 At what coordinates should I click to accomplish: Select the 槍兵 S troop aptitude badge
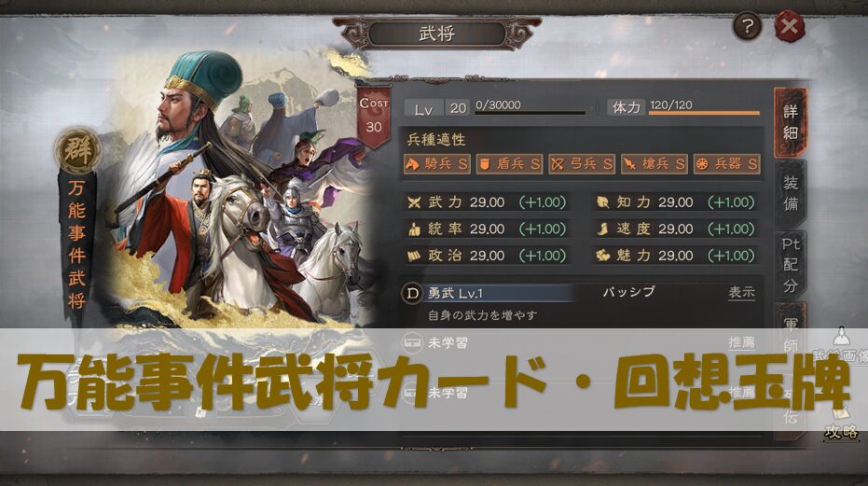click(654, 164)
